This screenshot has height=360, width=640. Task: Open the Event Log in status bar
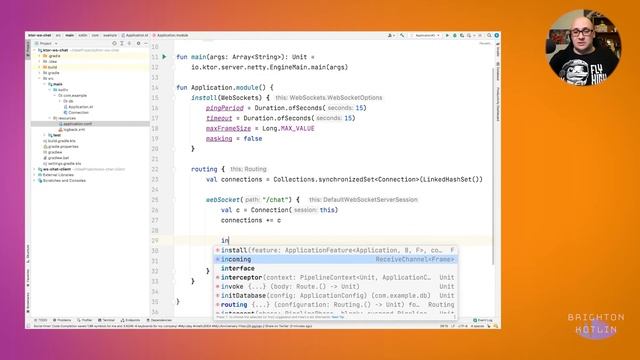tap(483, 320)
